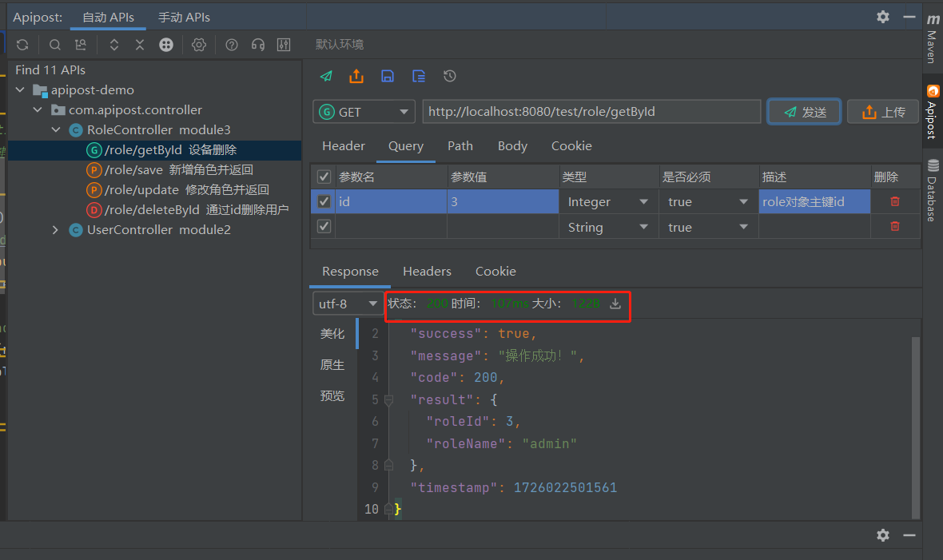
Task: Download response via the download icon
Action: pyautogui.click(x=615, y=304)
